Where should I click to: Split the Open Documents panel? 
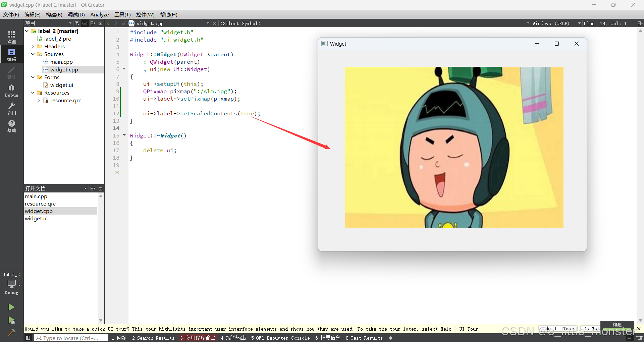pyautogui.click(x=93, y=188)
